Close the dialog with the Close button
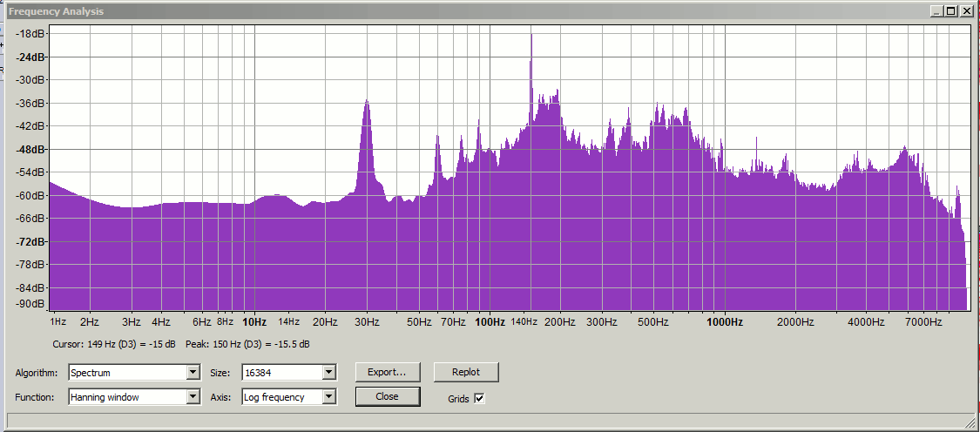 [x=388, y=396]
